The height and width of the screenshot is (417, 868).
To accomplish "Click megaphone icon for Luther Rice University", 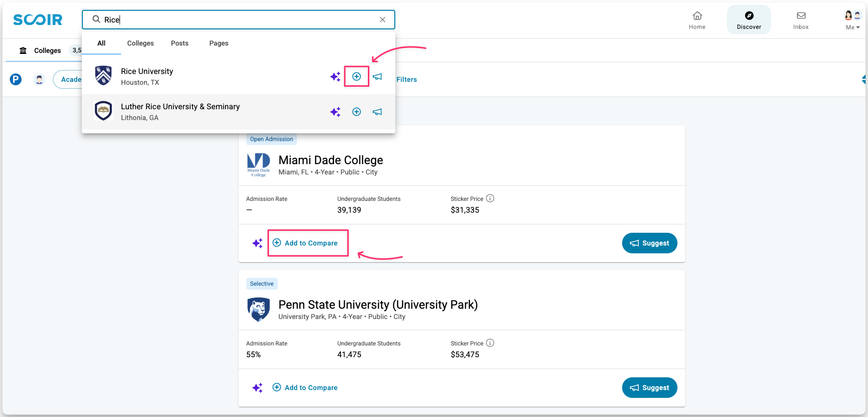I will click(377, 112).
